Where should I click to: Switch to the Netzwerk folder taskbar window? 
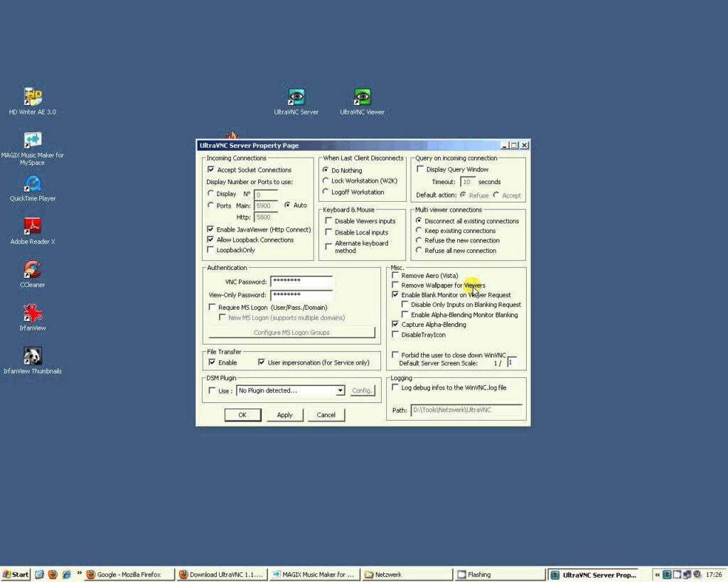coord(407,575)
